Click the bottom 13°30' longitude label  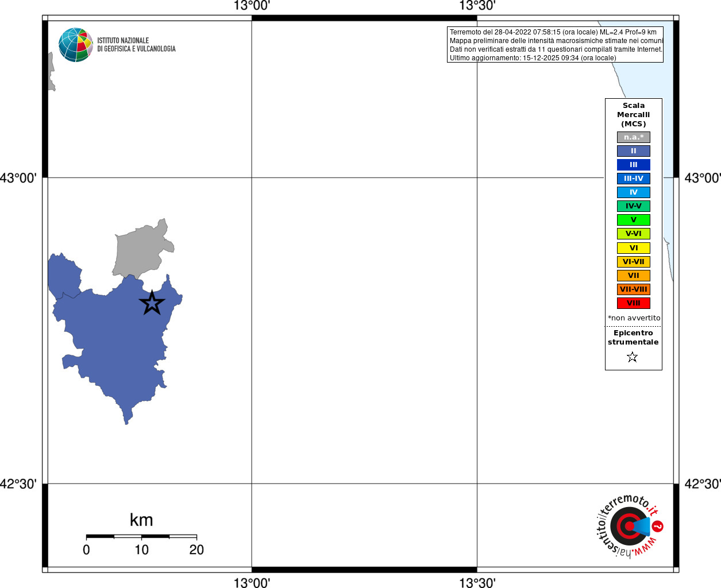click(477, 583)
